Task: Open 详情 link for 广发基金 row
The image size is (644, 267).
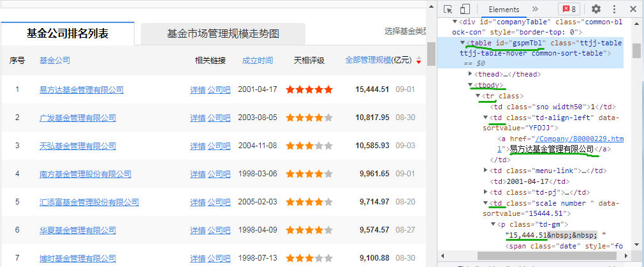Action: click(x=198, y=118)
